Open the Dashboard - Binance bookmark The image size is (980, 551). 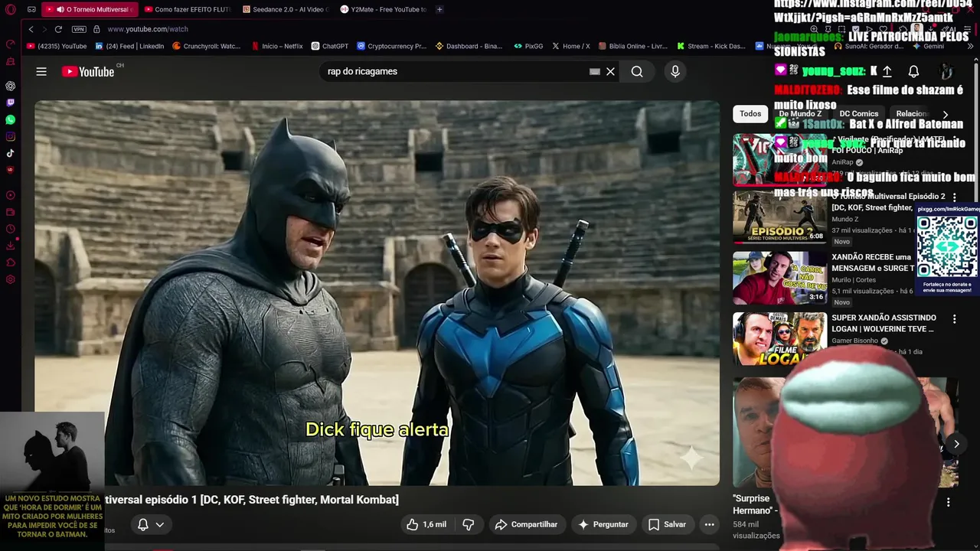coord(469,46)
